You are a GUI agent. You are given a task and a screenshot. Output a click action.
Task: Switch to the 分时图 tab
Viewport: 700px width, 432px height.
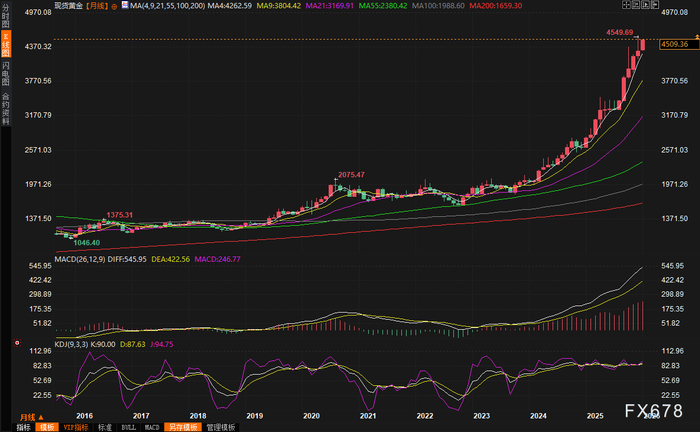(x=6, y=17)
